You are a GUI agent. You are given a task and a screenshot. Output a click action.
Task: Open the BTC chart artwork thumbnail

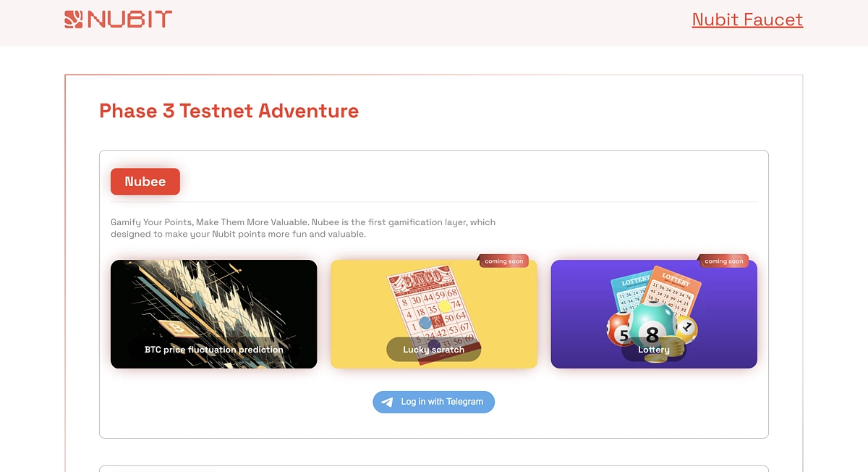coord(214,314)
